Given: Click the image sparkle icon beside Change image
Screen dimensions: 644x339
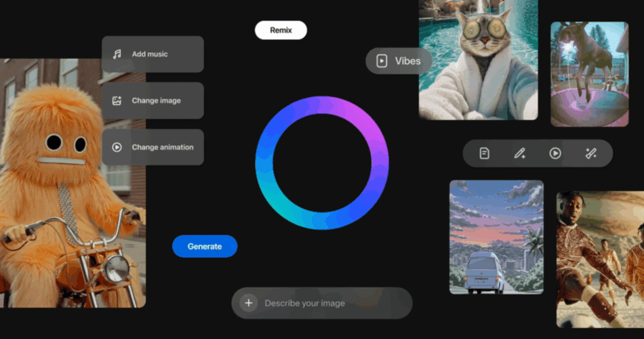Looking at the screenshot, I should [x=117, y=100].
